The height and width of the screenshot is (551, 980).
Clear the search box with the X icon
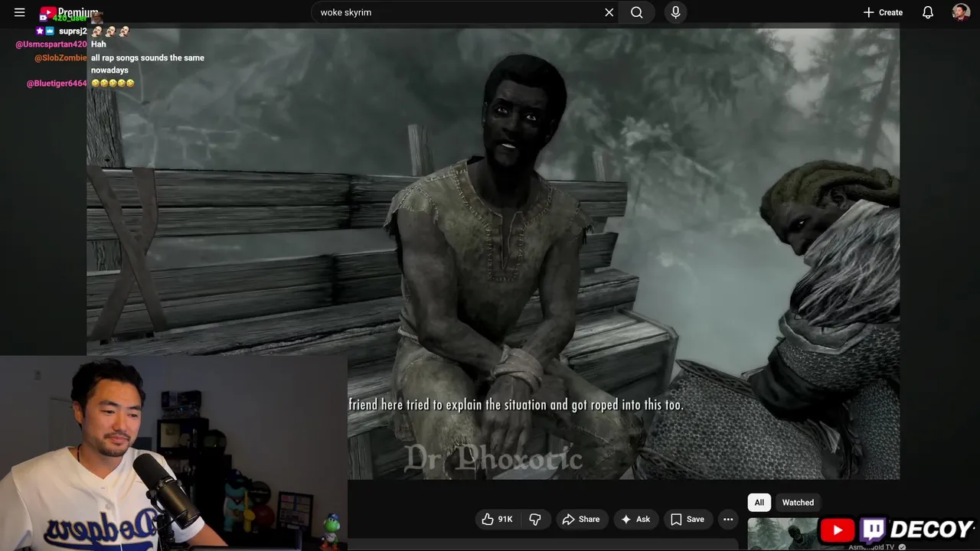pyautogui.click(x=609, y=12)
